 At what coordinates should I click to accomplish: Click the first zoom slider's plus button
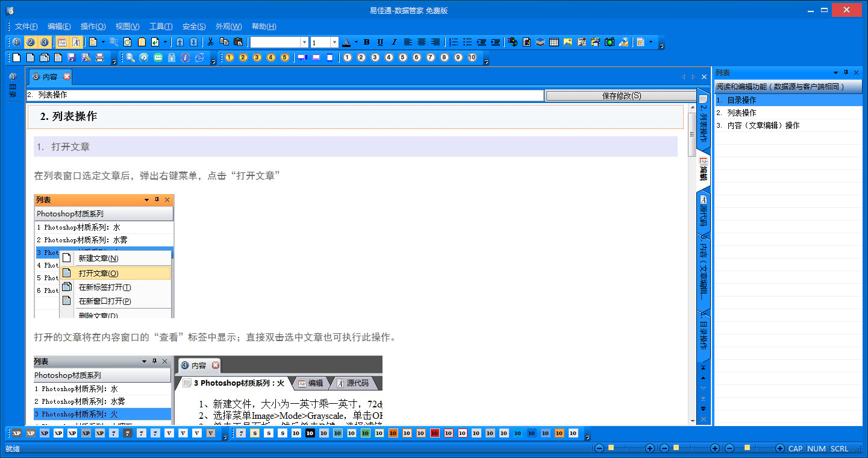coord(650,448)
